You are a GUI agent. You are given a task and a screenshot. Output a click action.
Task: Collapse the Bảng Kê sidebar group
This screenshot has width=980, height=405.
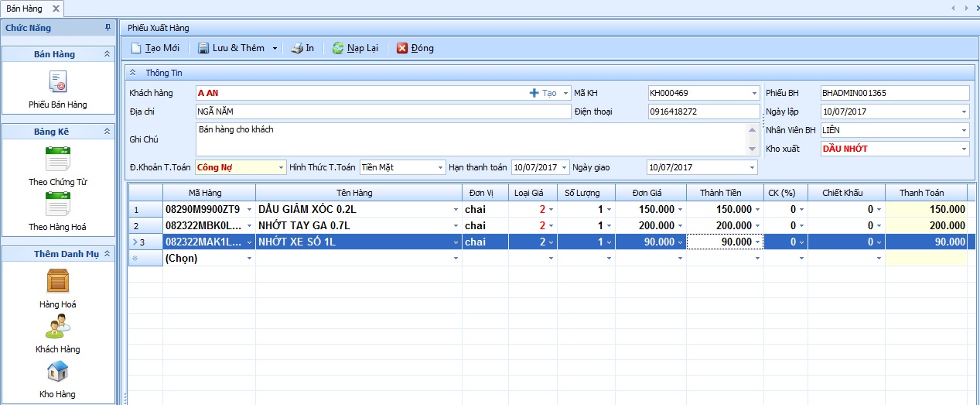point(106,132)
